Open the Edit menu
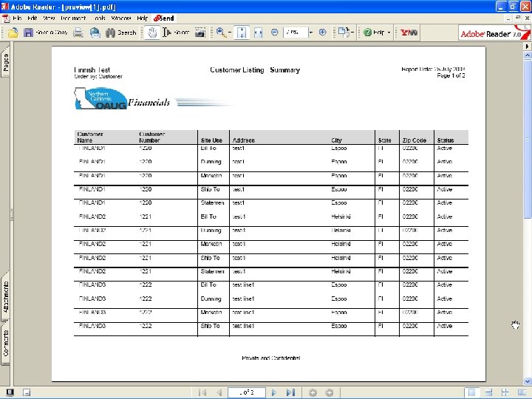Viewport: 532px width, 399px height. (33, 18)
